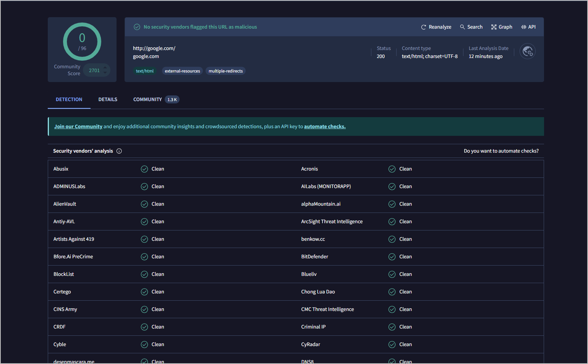Click the Search magnifier icon
This screenshot has width=588, height=364.
pyautogui.click(x=462, y=27)
